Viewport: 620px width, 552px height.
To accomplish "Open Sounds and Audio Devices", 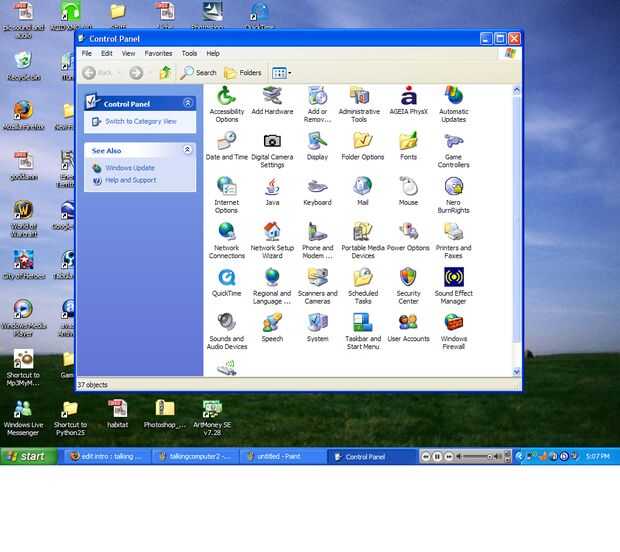I will pyautogui.click(x=227, y=331).
